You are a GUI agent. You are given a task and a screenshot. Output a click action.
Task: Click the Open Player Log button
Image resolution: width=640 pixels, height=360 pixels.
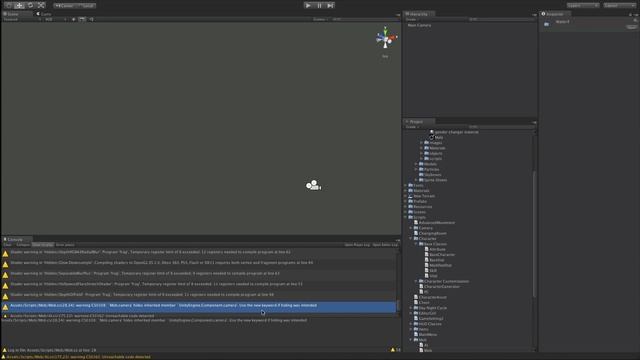click(x=357, y=245)
